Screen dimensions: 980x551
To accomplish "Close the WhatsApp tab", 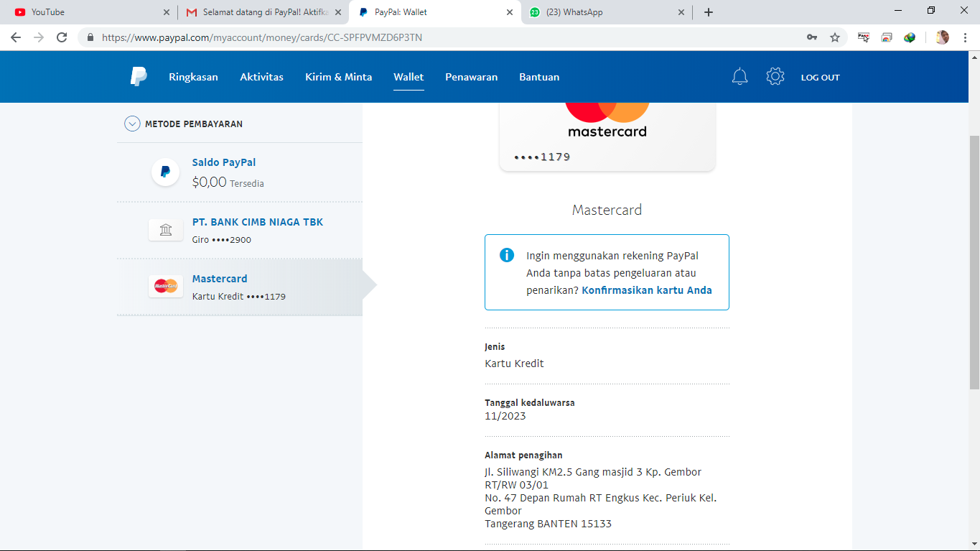I will coord(681,12).
